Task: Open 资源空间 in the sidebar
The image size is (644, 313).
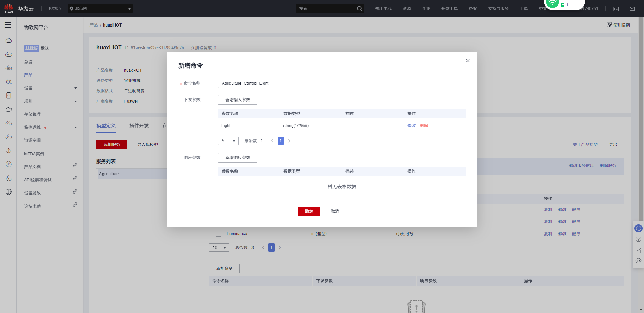Action: [32, 140]
